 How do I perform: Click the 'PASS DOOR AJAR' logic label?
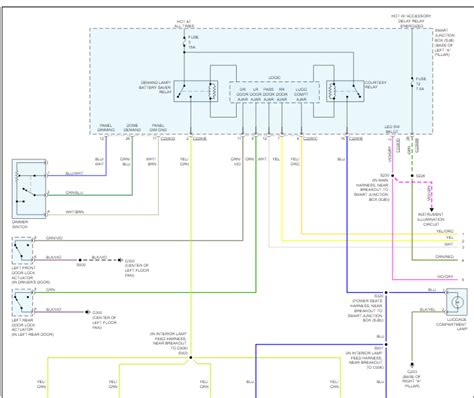268,95
